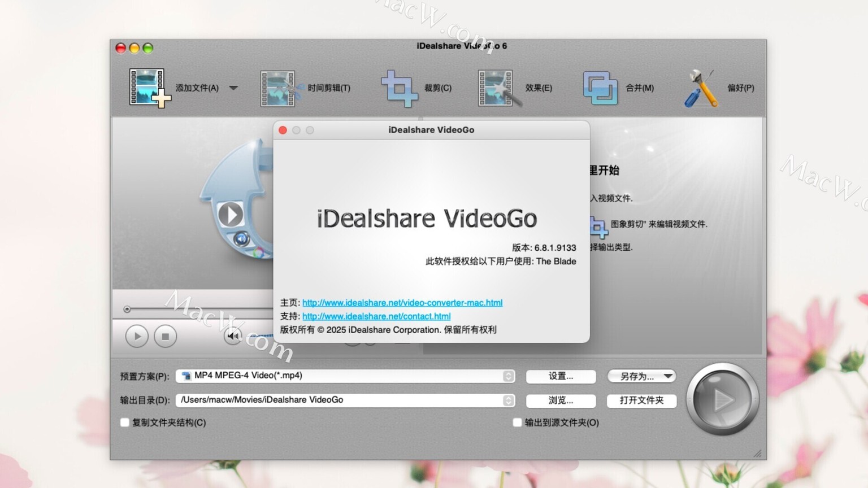Click the play arrow in the preview logo
Screen dimensions: 868x488
pyautogui.click(x=231, y=215)
